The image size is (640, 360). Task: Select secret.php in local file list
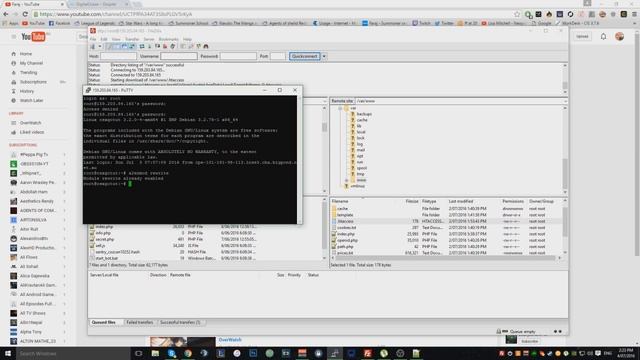coord(104,239)
